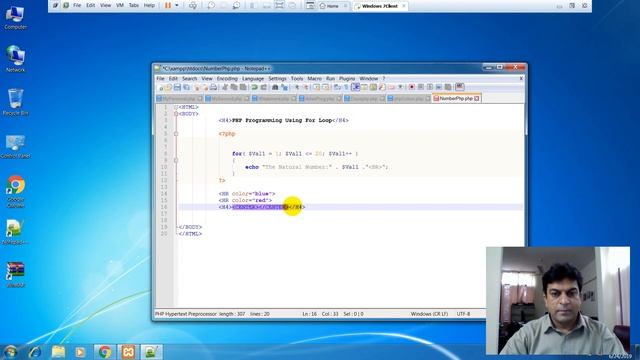Toggle synchronized horizontal scrolling icon

tap(325, 87)
